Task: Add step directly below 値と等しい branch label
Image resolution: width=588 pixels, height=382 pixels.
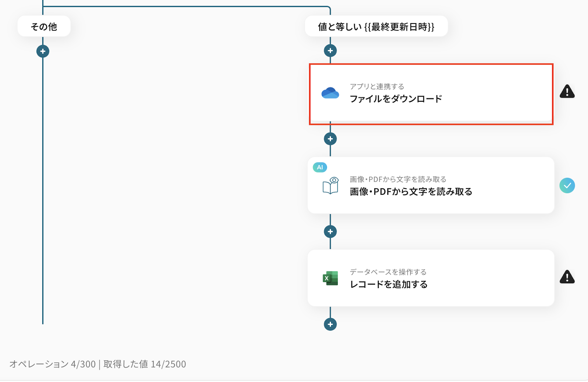Action: (x=330, y=51)
